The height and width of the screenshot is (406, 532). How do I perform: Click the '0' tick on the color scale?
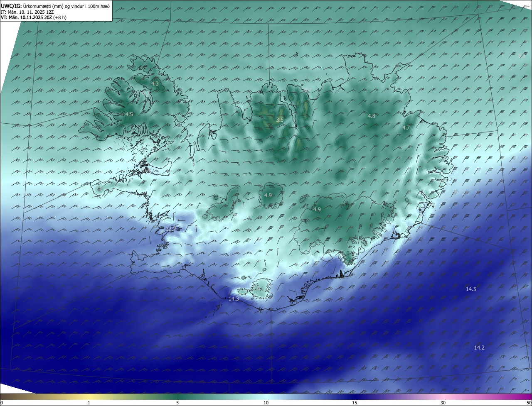tap(2, 403)
